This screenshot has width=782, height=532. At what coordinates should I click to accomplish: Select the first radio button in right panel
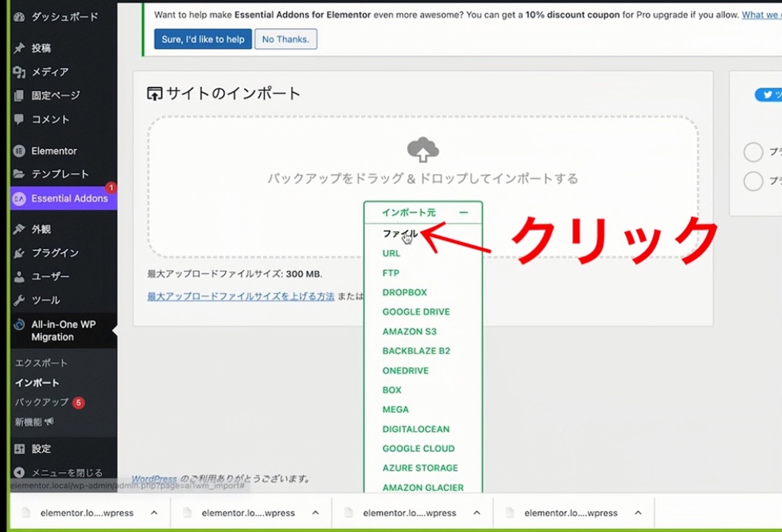[753, 152]
